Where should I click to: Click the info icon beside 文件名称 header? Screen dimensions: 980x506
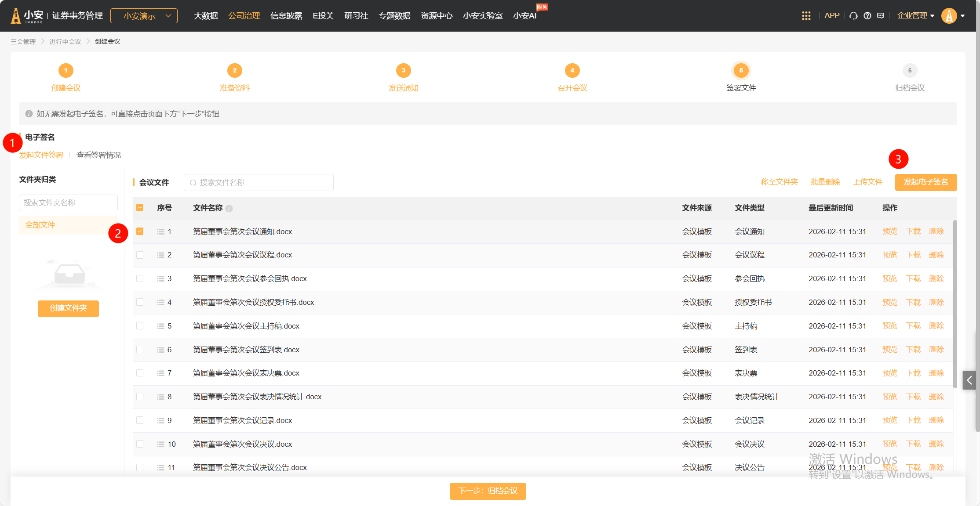click(x=229, y=209)
